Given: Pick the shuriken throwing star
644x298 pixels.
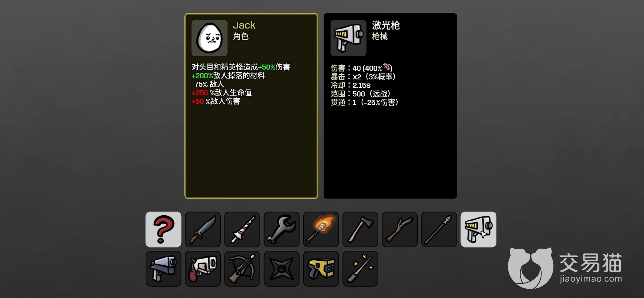Looking at the screenshot, I should [x=282, y=269].
